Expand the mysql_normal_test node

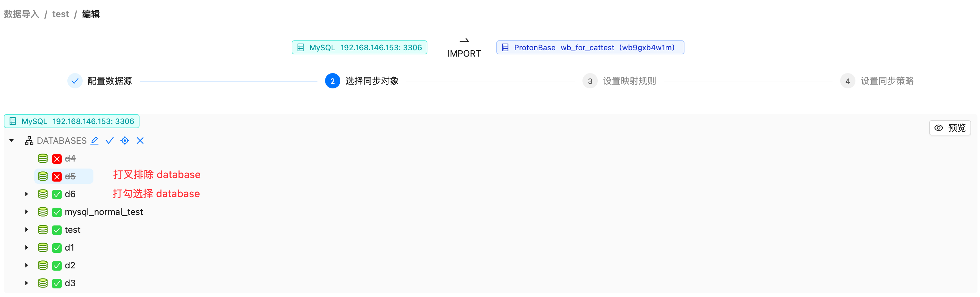click(26, 212)
